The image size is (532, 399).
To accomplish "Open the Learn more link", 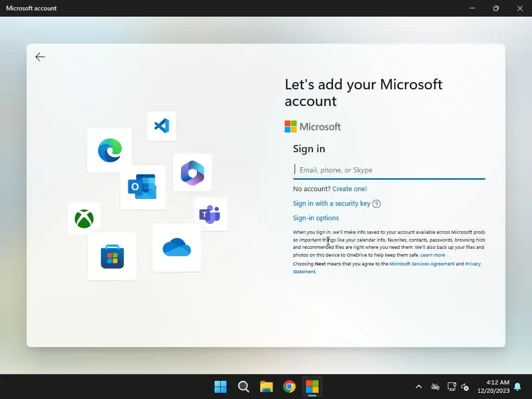I will click(x=433, y=255).
